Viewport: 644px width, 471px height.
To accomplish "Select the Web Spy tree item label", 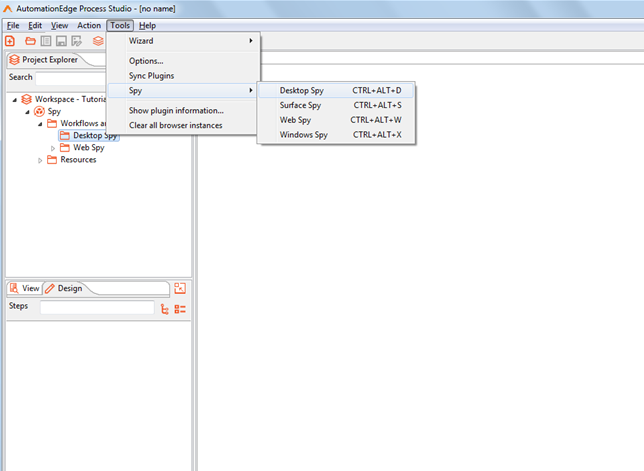I will point(89,147).
